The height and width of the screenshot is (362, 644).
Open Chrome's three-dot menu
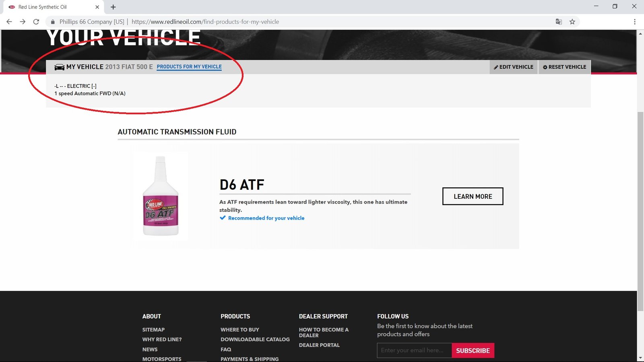click(635, 22)
